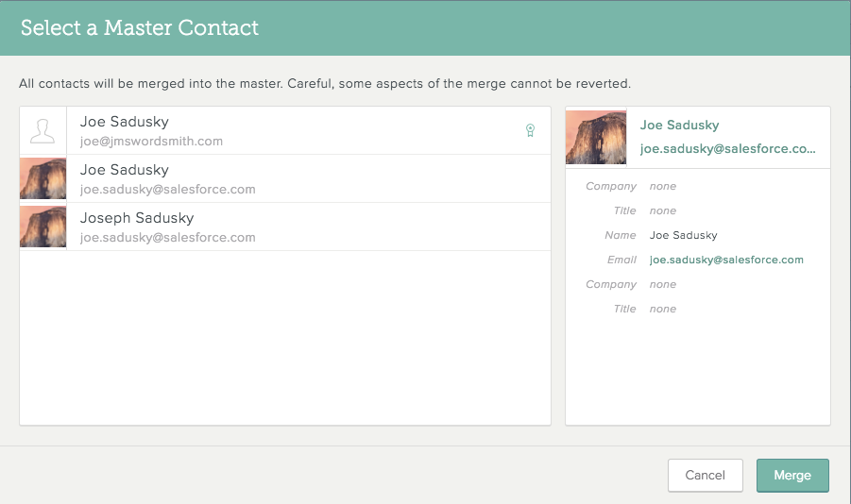Click the Joseph Sadusky email address text
Screen dimensions: 851x504
pos(168,237)
